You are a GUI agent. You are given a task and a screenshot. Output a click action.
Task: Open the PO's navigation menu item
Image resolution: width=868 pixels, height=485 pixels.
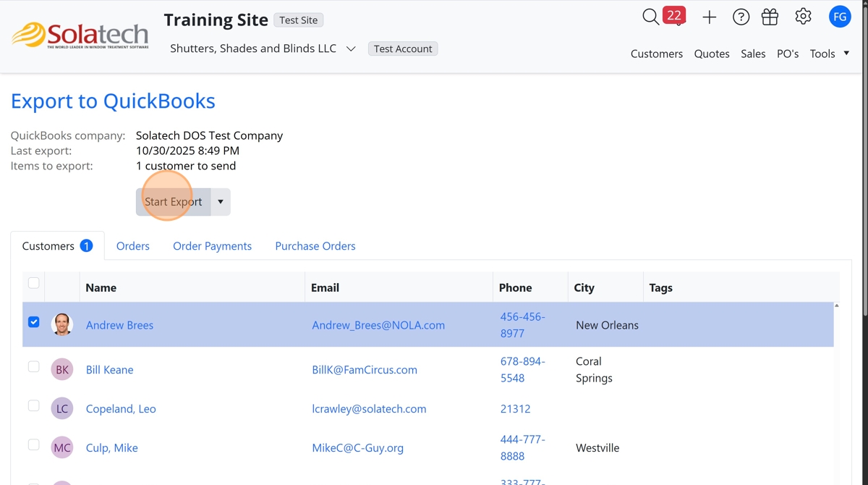point(788,54)
